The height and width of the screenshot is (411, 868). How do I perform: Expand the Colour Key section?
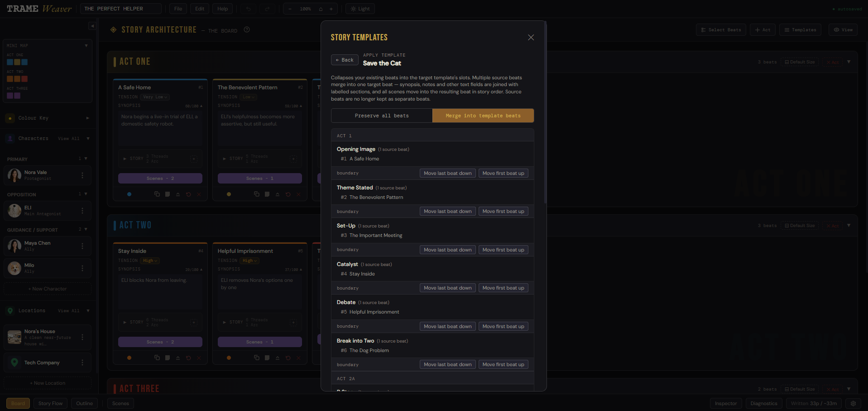pos(87,118)
